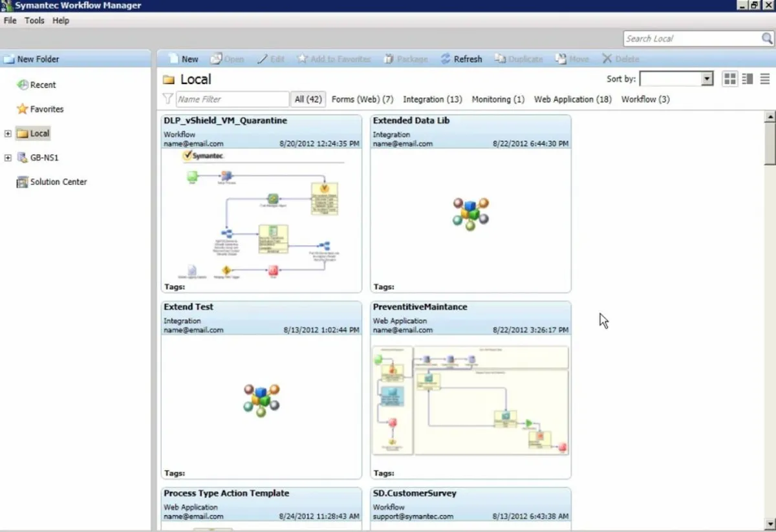Viewport: 776px width, 532px height.
Task: Switch to thumbnail grid view
Action: 730,79
